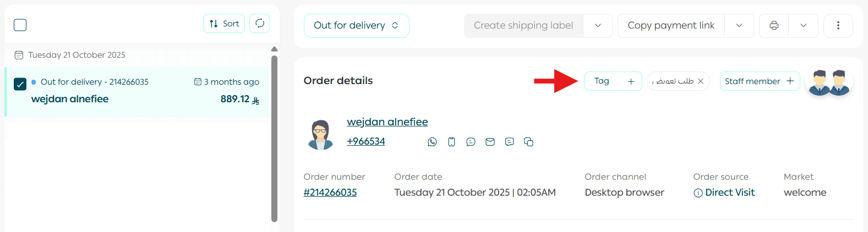Uncheck the order 214266035 checkbox

pyautogui.click(x=20, y=84)
